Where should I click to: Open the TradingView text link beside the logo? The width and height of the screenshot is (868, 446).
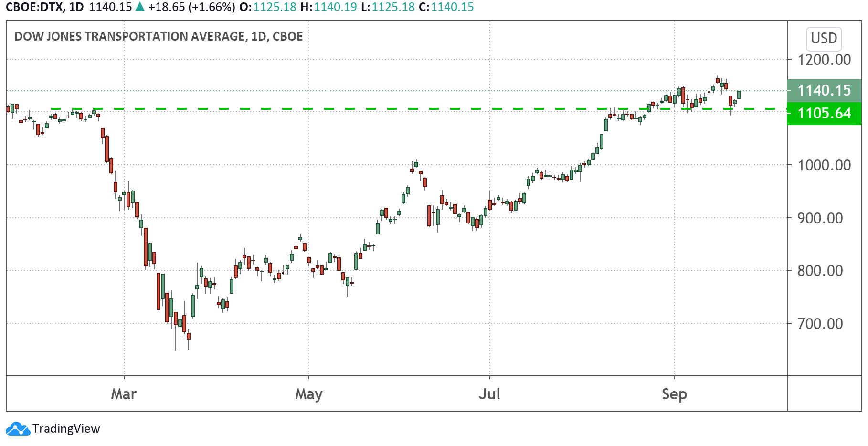point(66,429)
